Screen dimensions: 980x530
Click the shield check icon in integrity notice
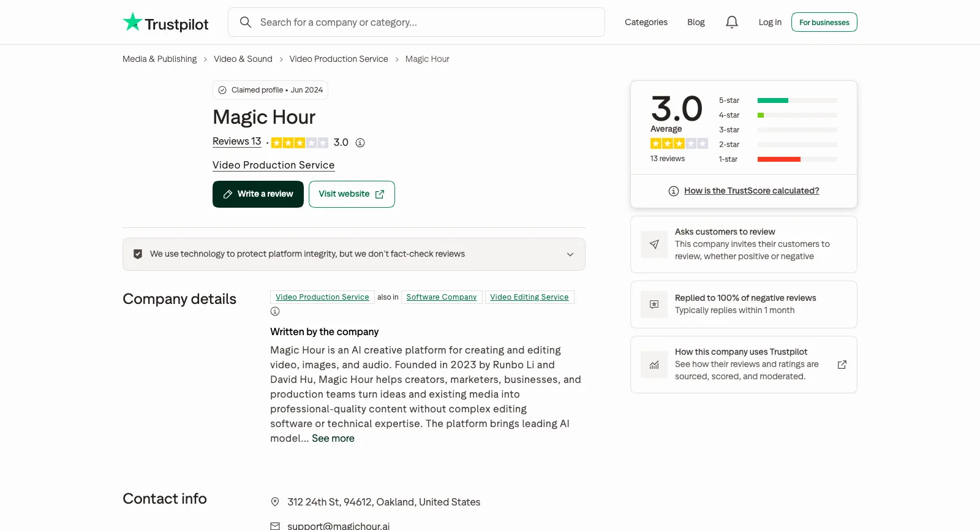click(x=138, y=254)
